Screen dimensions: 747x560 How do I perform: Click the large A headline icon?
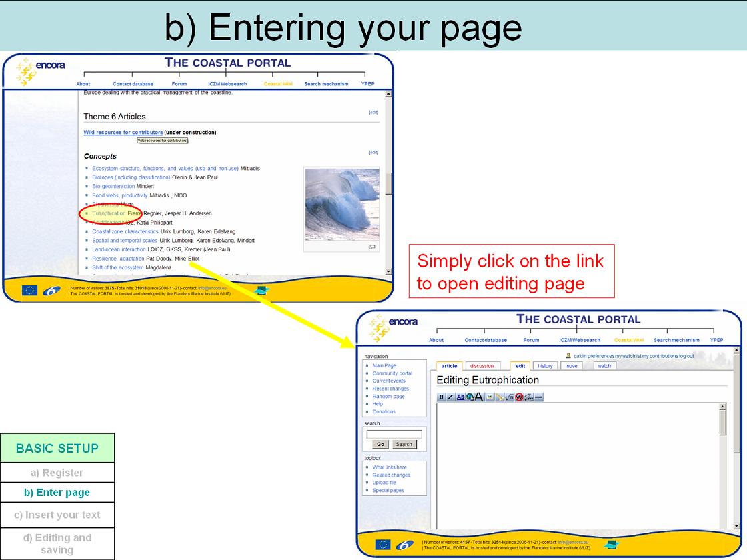click(479, 397)
